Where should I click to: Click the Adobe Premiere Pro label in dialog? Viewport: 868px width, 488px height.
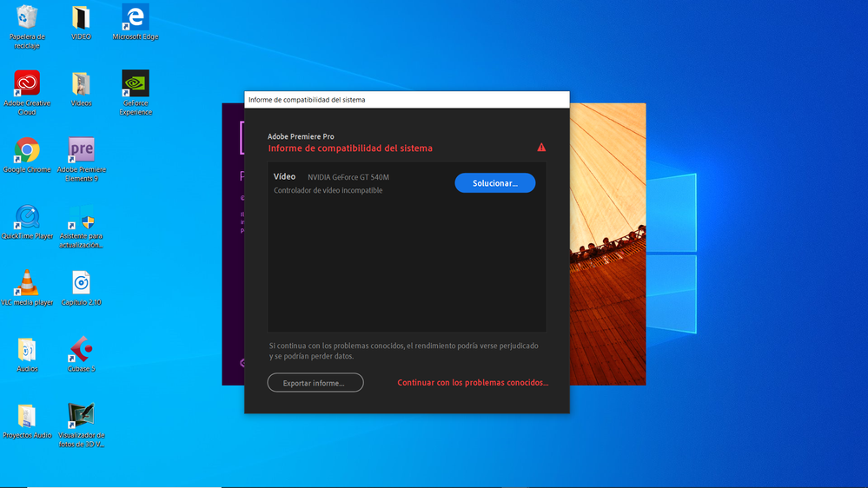pos(301,136)
